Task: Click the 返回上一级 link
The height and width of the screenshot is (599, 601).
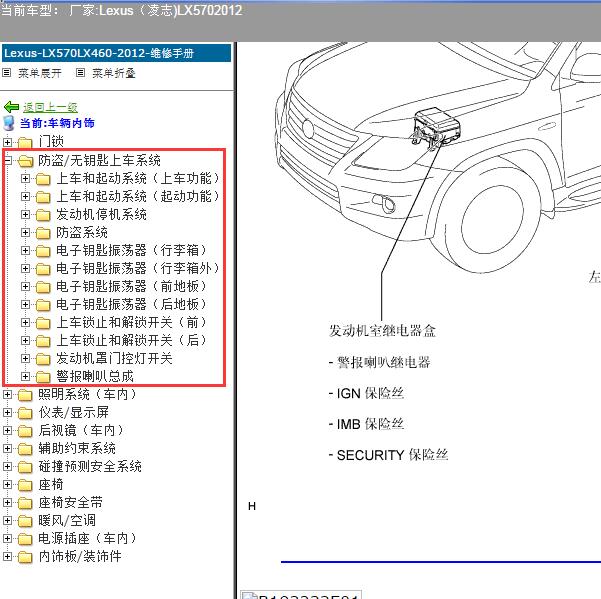Action: coord(50,107)
